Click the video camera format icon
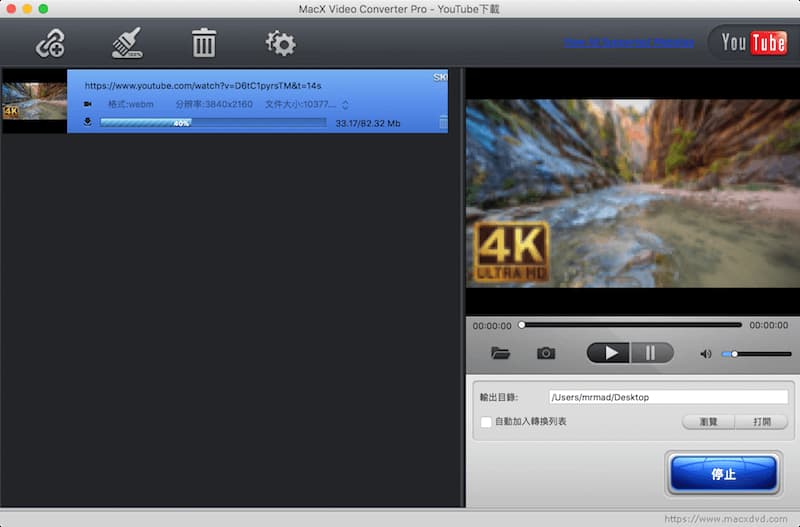Image resolution: width=800 pixels, height=527 pixels. point(88,104)
